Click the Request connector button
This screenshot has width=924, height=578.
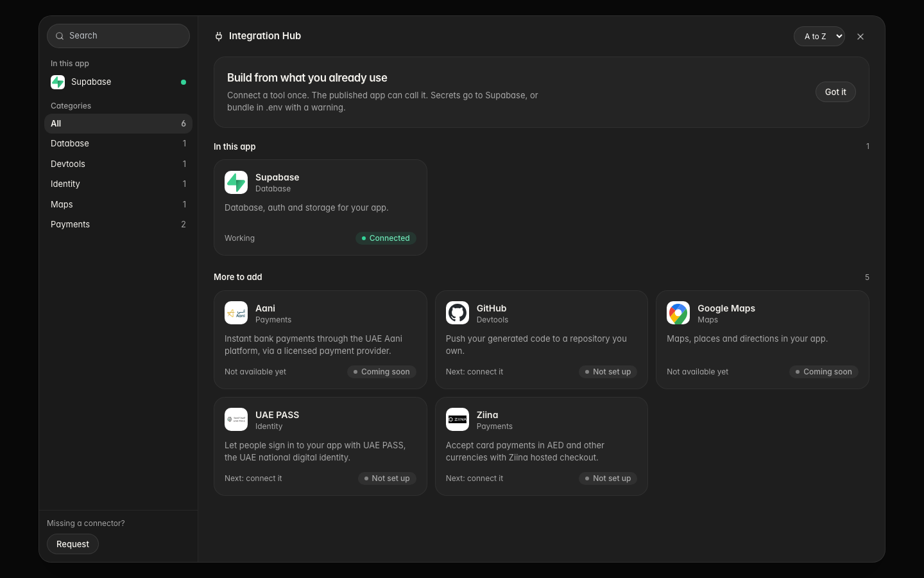click(73, 544)
